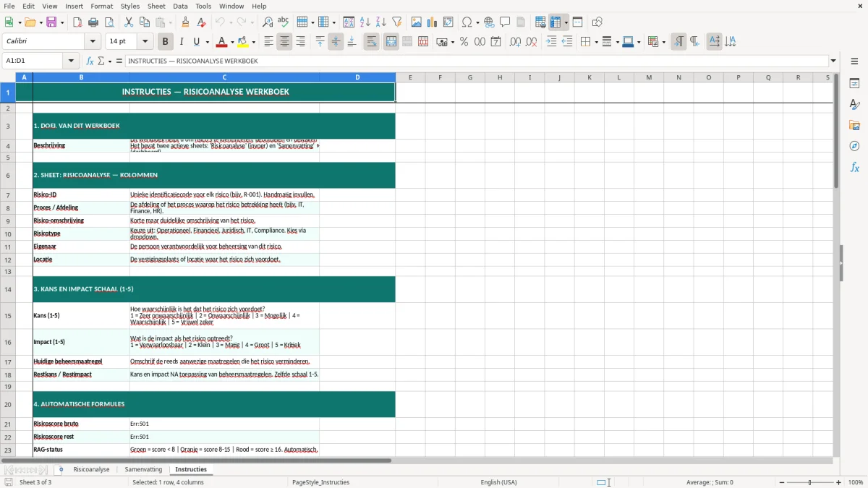Toggle Wrap Text button
Viewport: 868px width, 488px height.
[371, 42]
